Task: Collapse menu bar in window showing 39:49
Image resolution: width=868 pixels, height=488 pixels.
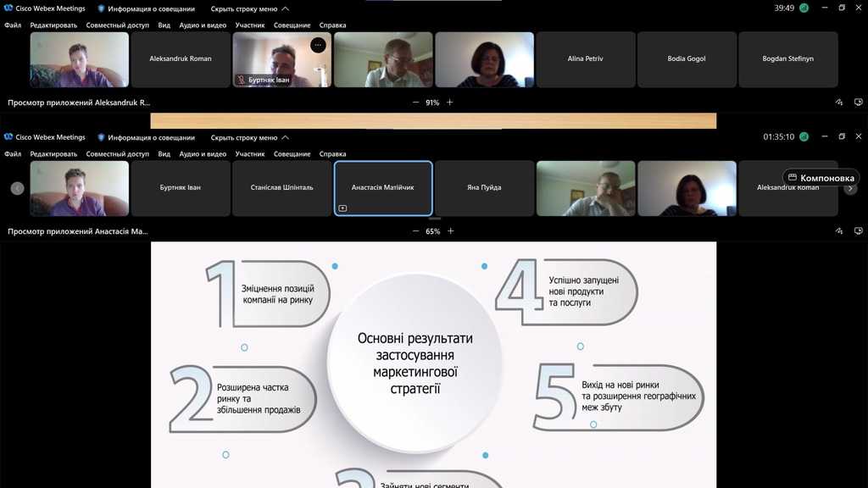Action: click(x=250, y=8)
